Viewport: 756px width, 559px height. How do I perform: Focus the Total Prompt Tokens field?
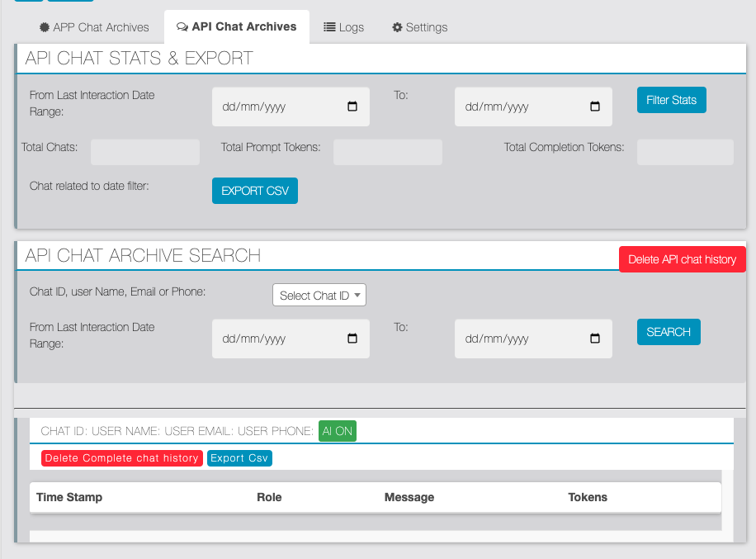click(x=388, y=152)
